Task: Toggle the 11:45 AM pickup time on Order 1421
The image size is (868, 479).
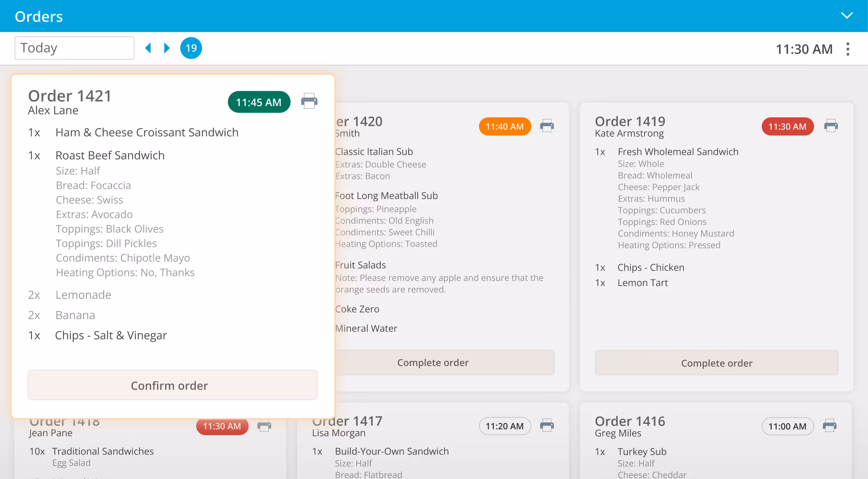Action: coord(259,102)
